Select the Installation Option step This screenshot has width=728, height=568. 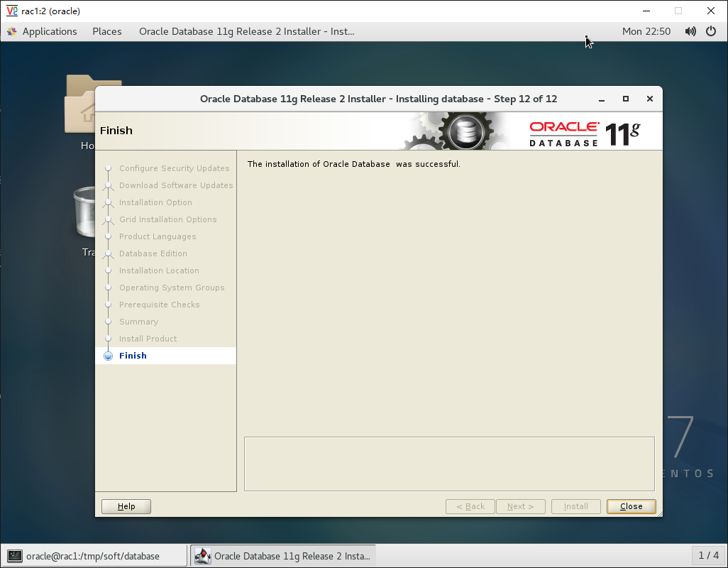155,202
